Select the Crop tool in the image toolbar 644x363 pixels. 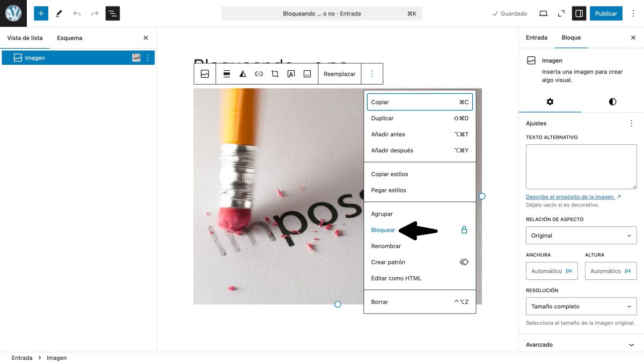[275, 73]
